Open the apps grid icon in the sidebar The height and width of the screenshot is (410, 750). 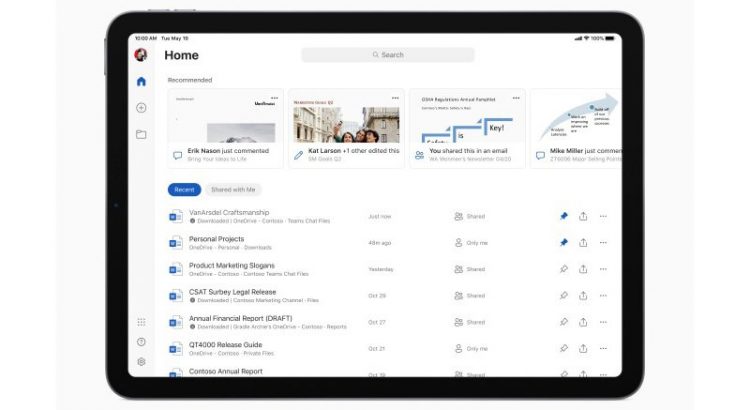(141, 322)
